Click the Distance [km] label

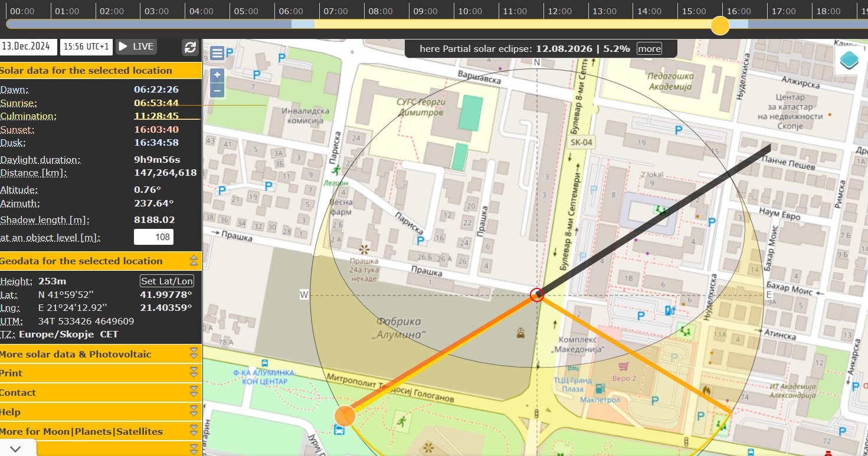33,173
